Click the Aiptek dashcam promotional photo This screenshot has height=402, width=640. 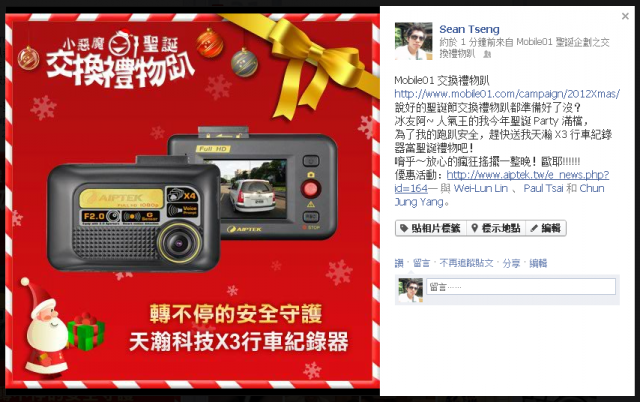point(192,201)
